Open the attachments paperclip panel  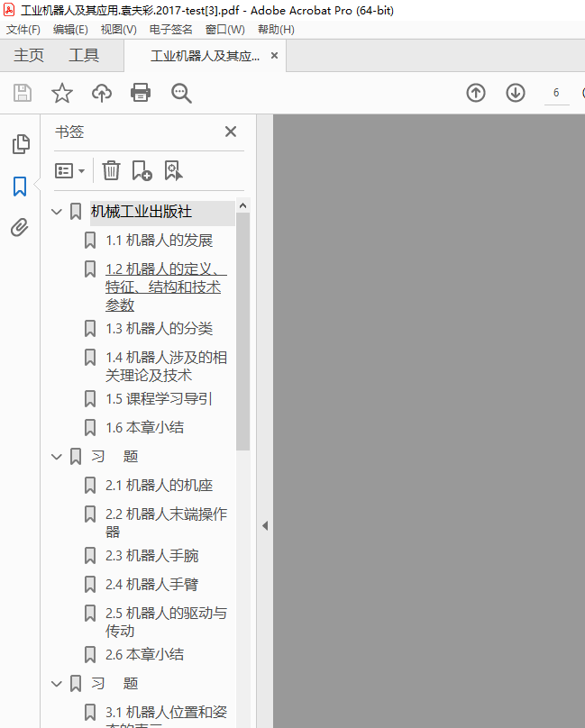click(20, 227)
